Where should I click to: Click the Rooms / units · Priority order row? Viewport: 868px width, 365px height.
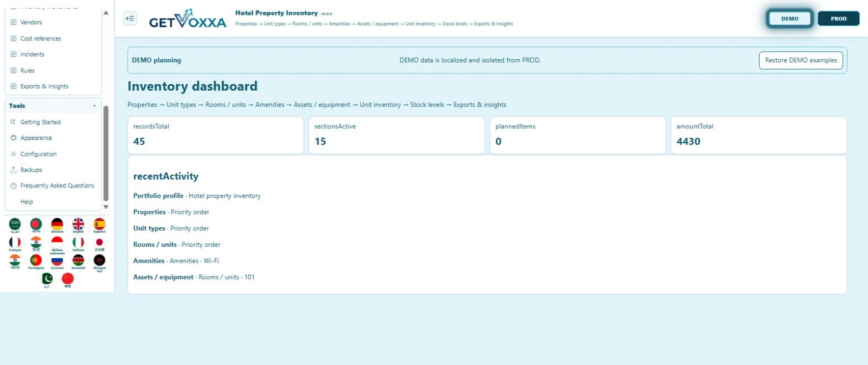(x=177, y=244)
